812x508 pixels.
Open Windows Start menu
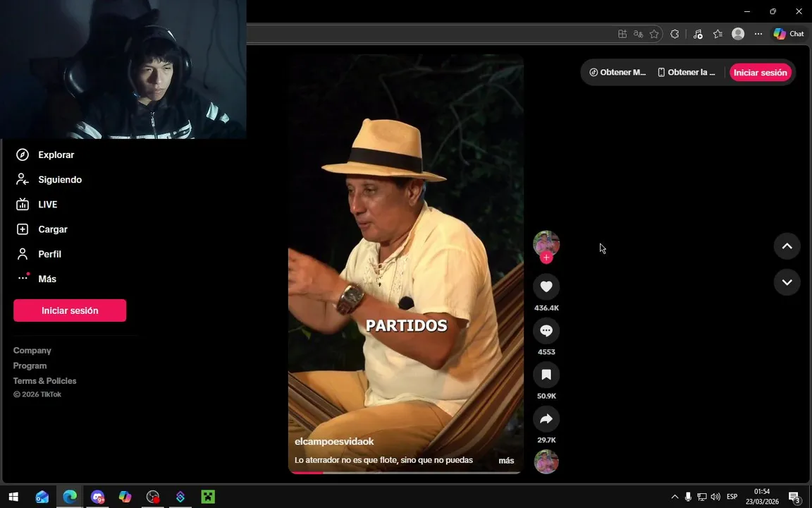(13, 497)
